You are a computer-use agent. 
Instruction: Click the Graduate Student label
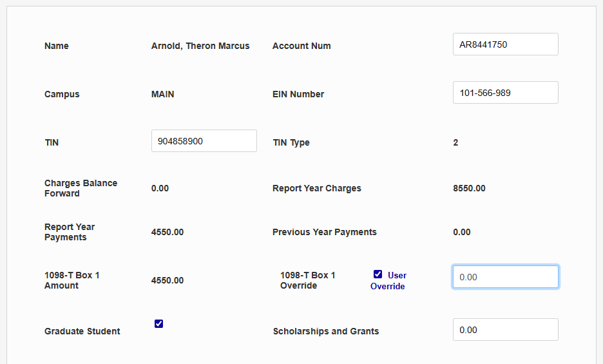click(82, 331)
